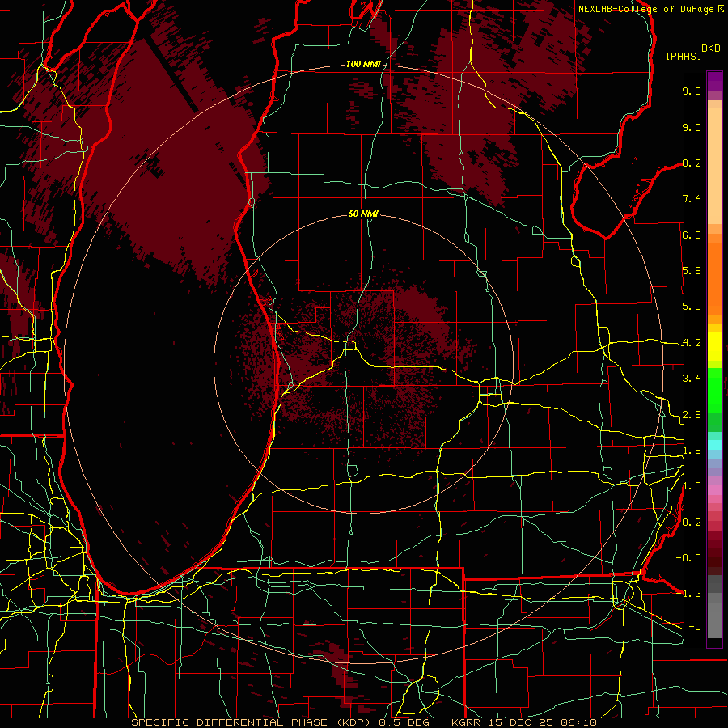Select the 1.3 value near the scale bottom

(x=692, y=594)
